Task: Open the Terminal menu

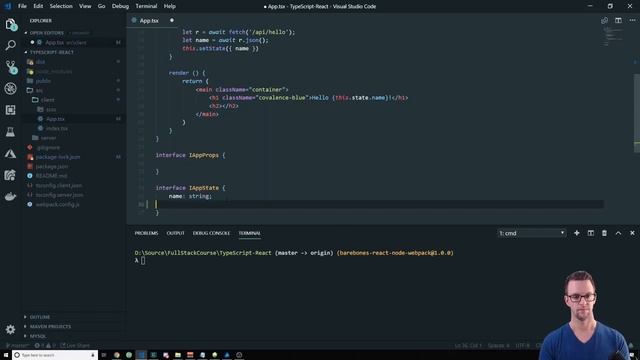Action: (146, 6)
